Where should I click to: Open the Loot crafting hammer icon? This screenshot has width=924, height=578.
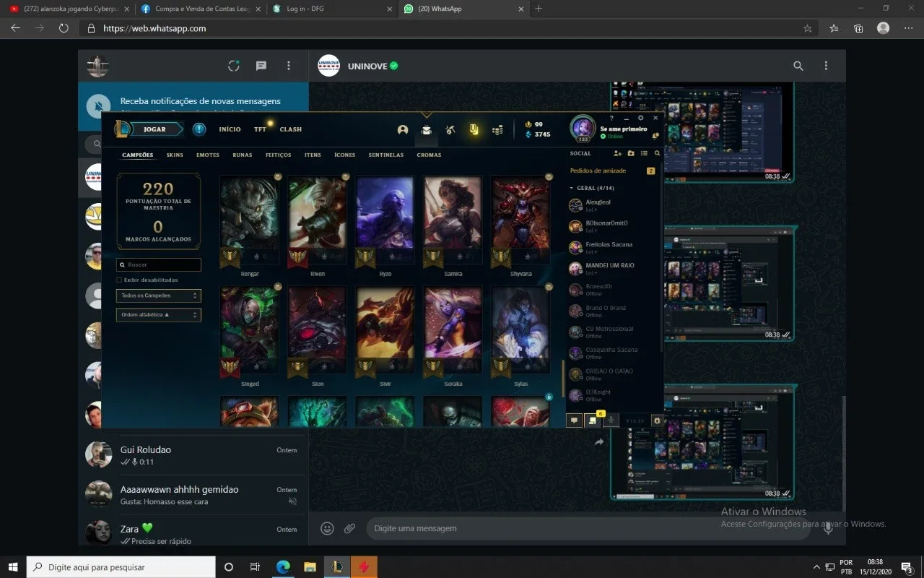[450, 130]
